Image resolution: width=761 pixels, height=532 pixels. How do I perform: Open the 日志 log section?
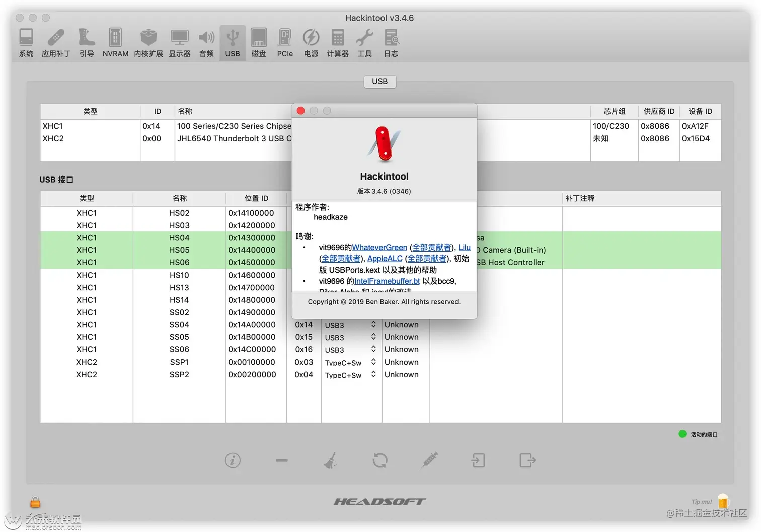391,43
